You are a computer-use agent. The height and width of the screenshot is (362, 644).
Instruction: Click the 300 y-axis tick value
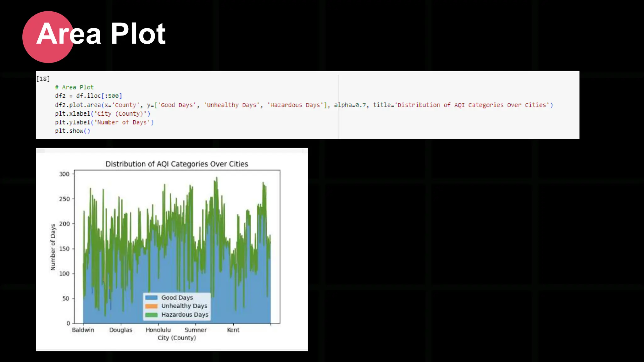tap(64, 174)
